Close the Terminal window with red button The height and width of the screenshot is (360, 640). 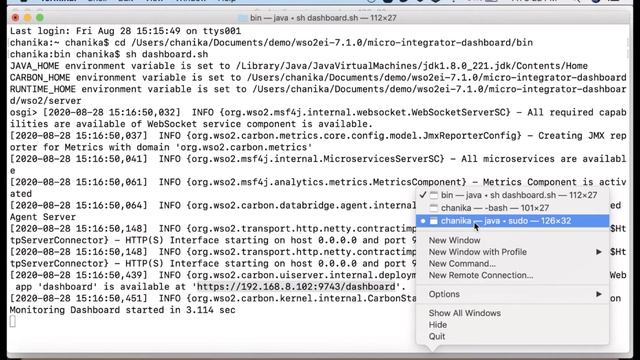[x=16, y=18]
